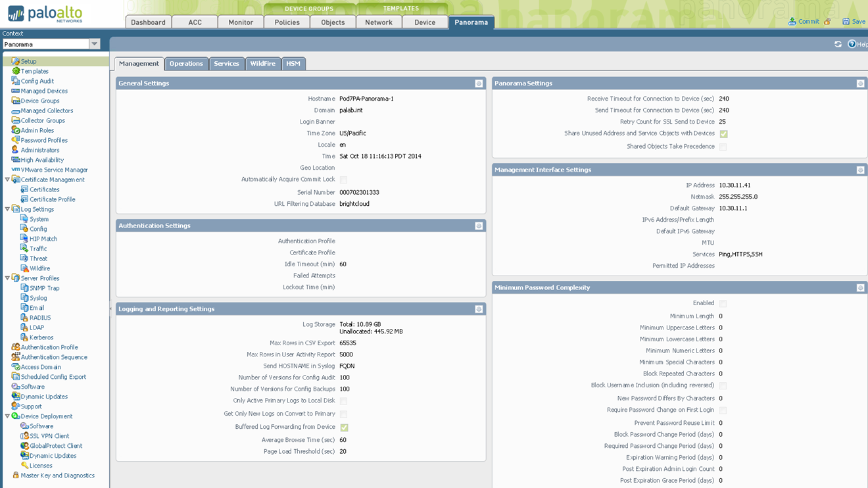Open Certificate Profile in the sidebar
The width and height of the screenshot is (868, 488).
point(53,199)
